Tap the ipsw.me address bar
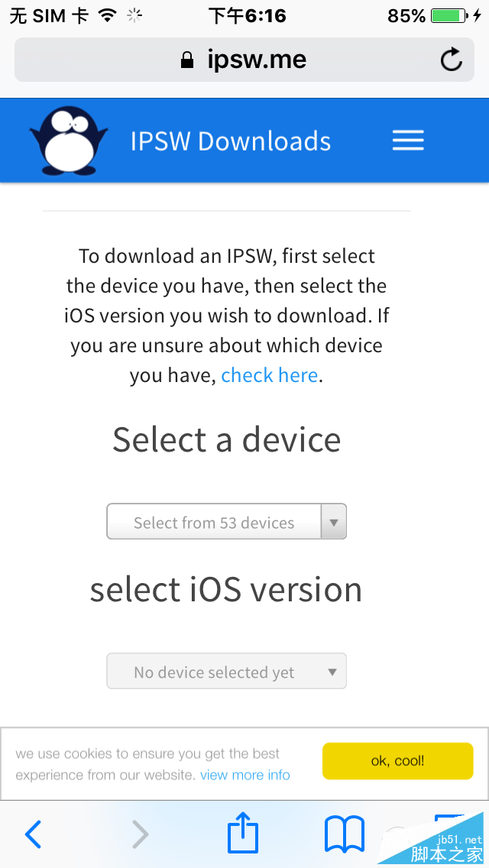This screenshot has height=868, width=489. tap(244, 60)
